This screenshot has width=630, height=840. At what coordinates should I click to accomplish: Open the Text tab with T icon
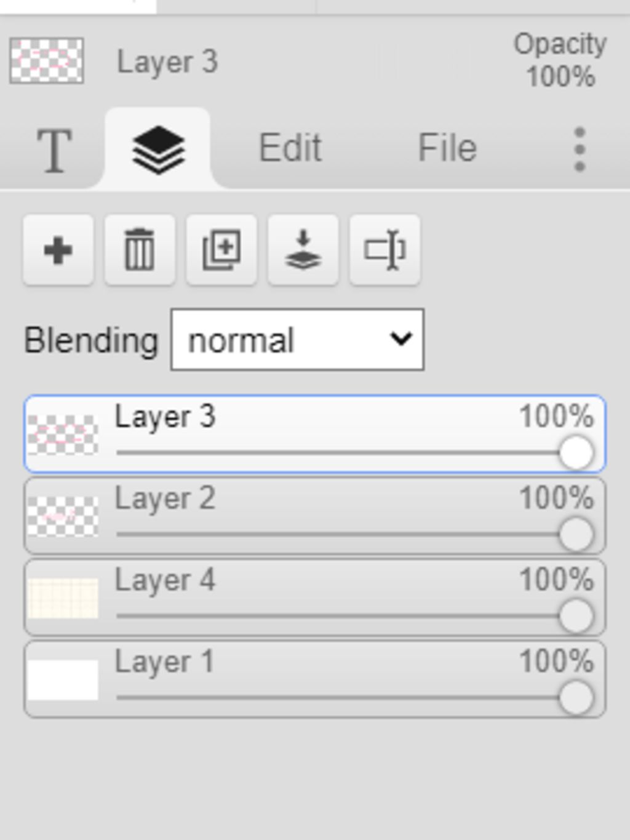pyautogui.click(x=54, y=150)
